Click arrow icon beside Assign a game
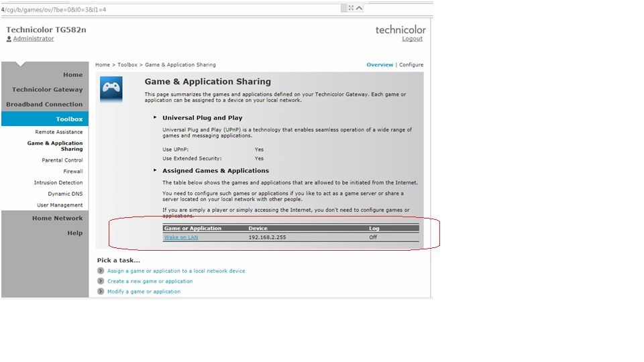 (101, 271)
